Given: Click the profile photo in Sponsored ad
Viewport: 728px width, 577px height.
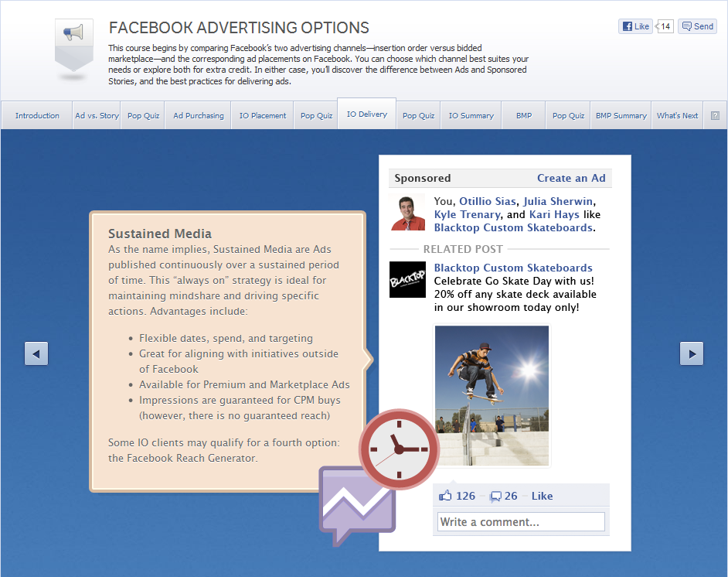Looking at the screenshot, I should point(407,212).
